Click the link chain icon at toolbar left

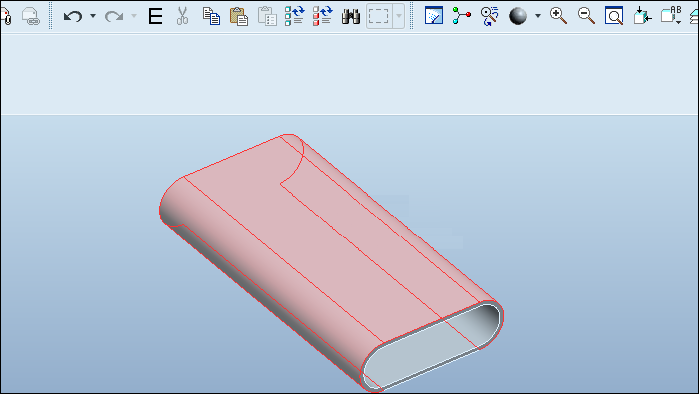(x=31, y=16)
